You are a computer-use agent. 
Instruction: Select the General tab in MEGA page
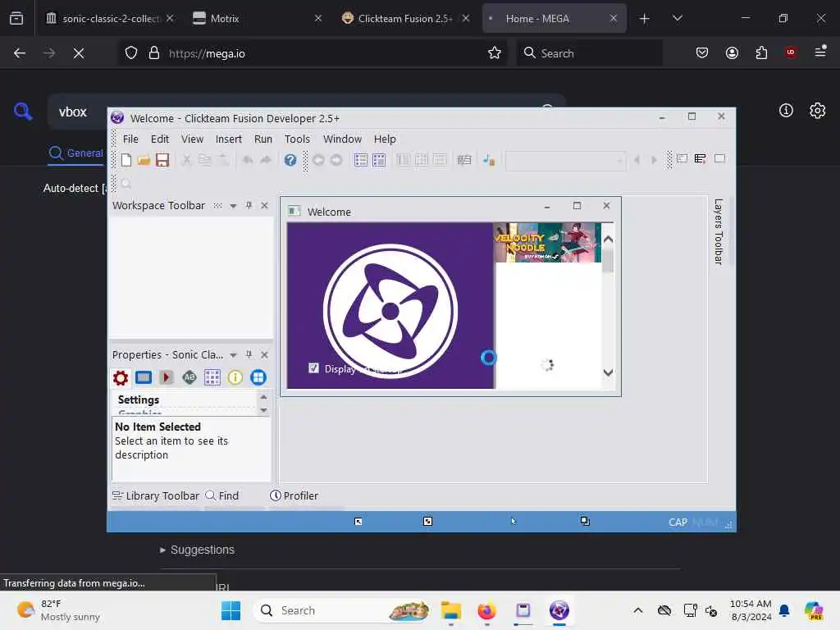[x=75, y=153]
